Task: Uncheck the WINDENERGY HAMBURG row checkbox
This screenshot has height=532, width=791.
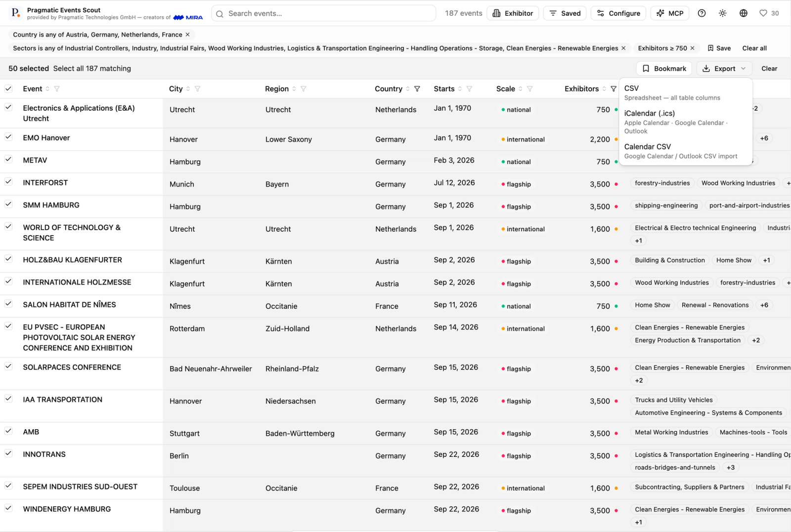Action: [x=8, y=508]
